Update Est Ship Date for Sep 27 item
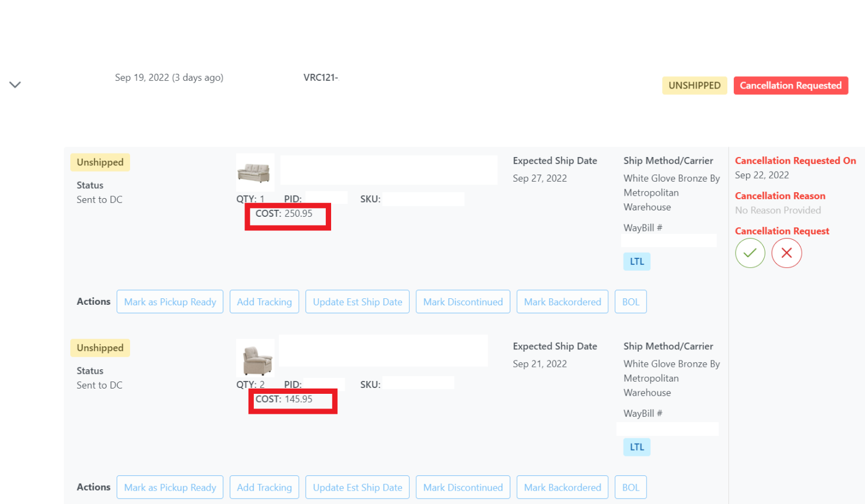Viewport: 865px width, 504px height. point(357,302)
